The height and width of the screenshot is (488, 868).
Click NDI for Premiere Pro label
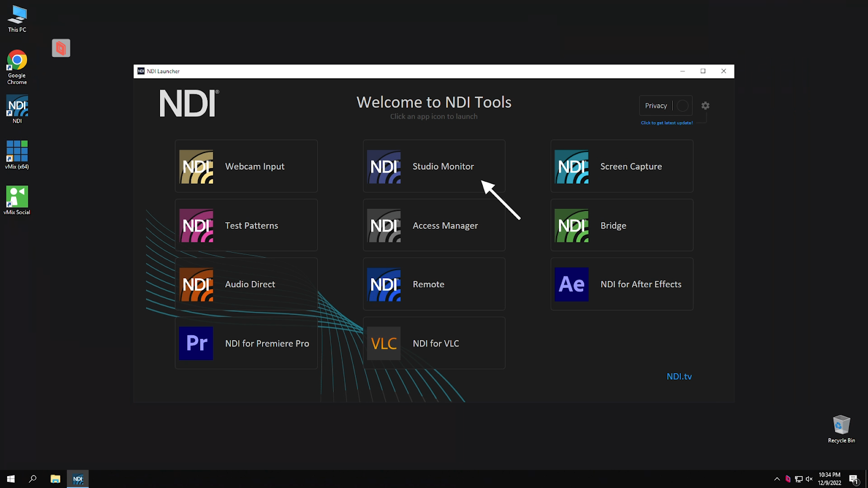click(267, 343)
